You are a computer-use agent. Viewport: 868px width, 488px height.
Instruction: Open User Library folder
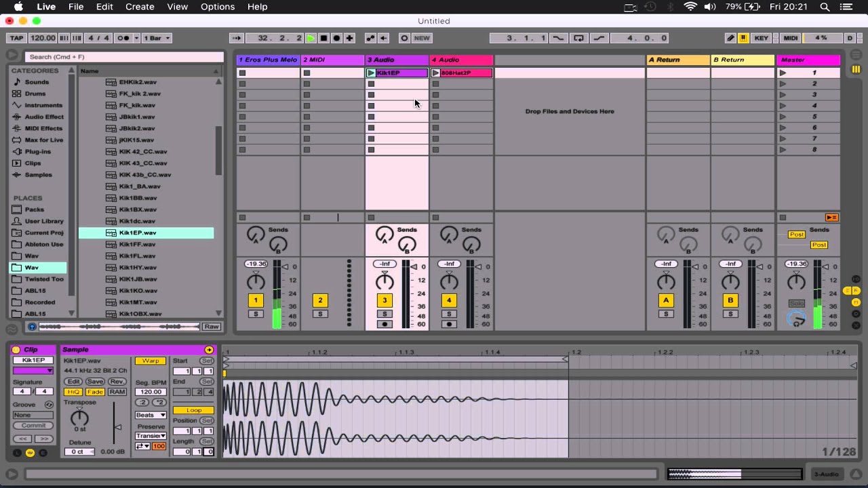pyautogui.click(x=44, y=221)
